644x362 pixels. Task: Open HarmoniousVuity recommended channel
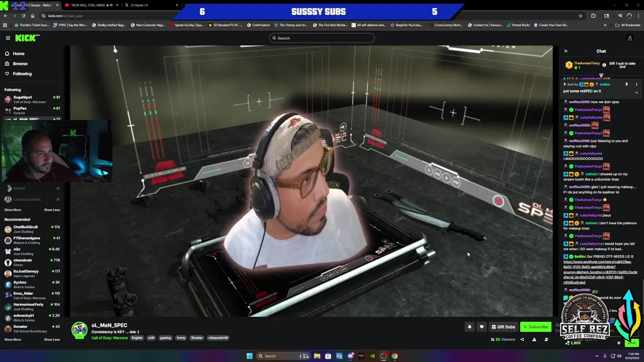(x=31, y=306)
